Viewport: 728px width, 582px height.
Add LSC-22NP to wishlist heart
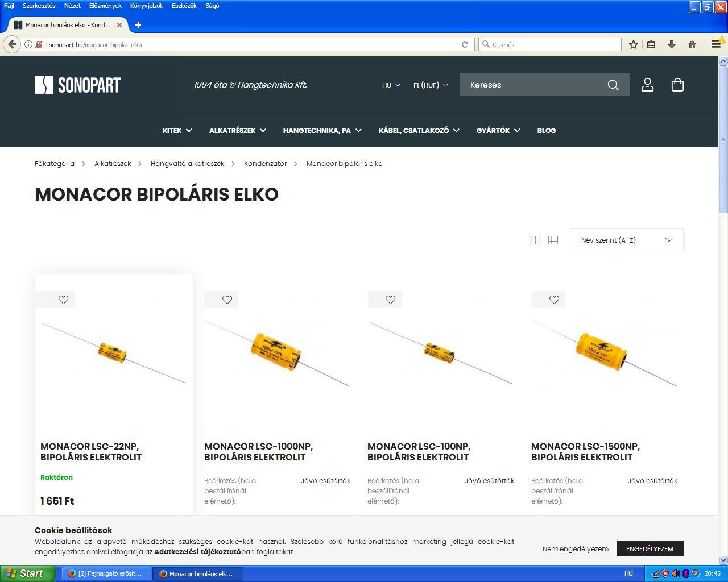63,300
